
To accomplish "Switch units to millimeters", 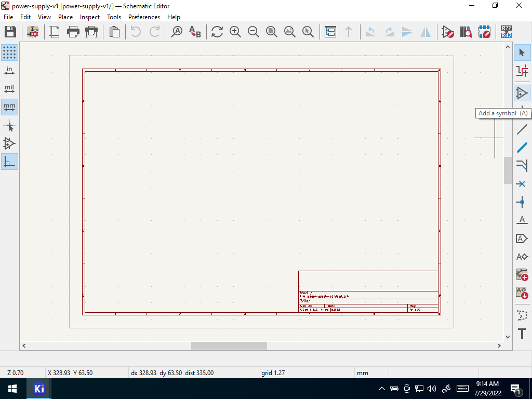I will [9, 107].
